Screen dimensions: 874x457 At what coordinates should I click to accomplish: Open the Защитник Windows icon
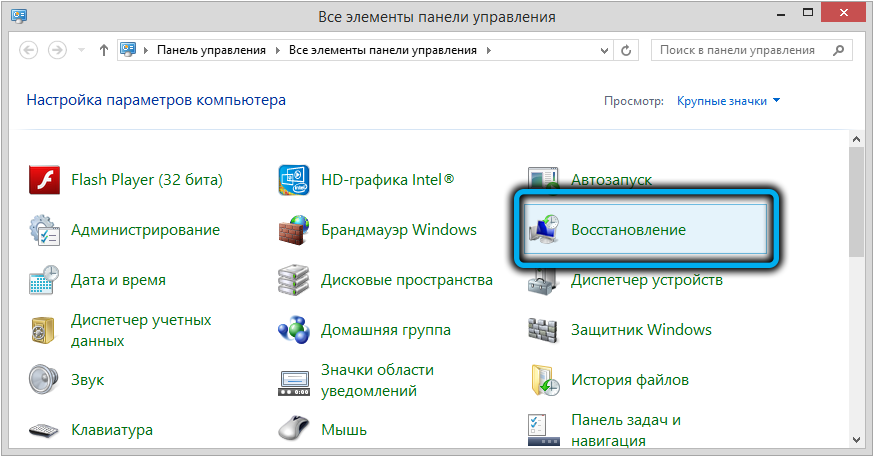[x=545, y=330]
